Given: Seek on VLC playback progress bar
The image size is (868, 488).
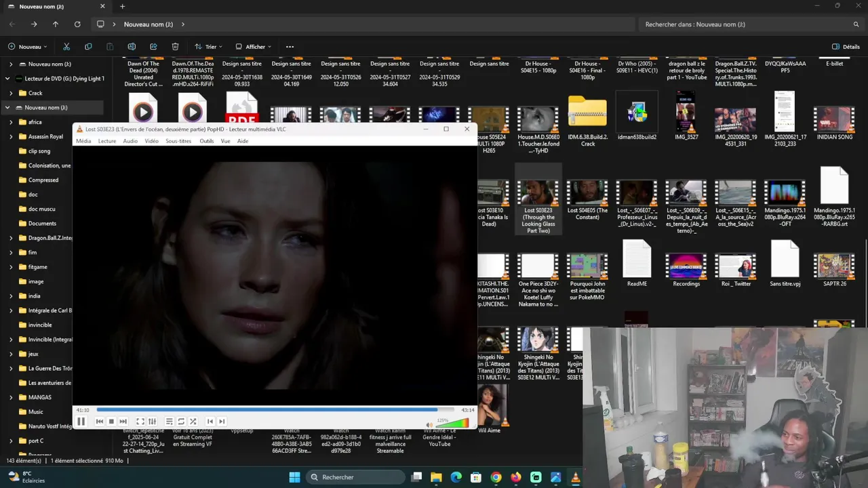Looking at the screenshot, I should pos(275,409).
